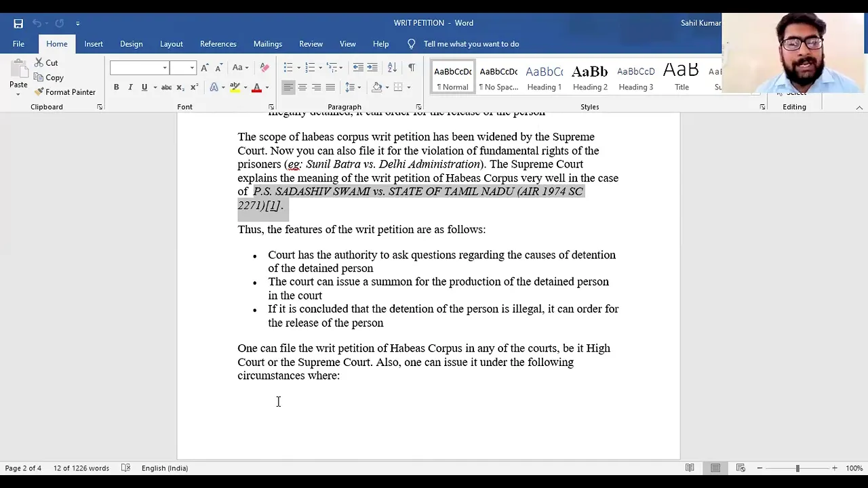Decrease paragraph indent

point(358,68)
